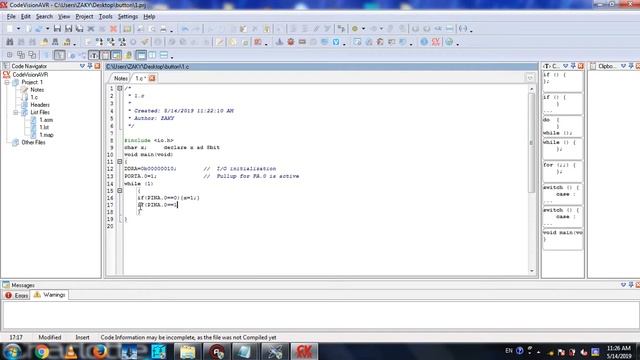Viewport: 640px width, 360px height.
Task: Switch to the Notes editor tab
Action: (x=120, y=78)
